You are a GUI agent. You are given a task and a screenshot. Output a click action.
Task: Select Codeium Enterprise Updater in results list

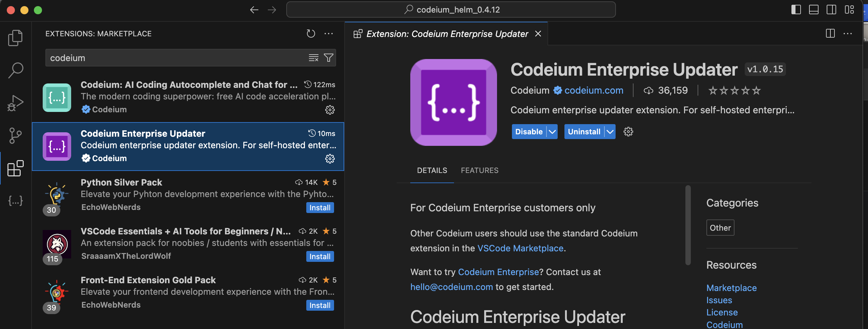188,147
